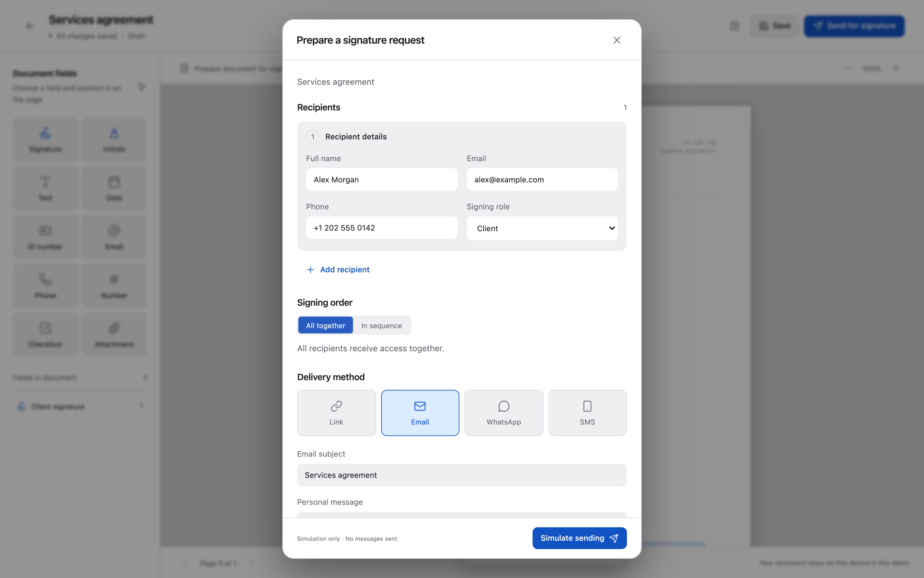Choose Email delivery method
Viewport: 924px width, 578px height.
[420, 413]
